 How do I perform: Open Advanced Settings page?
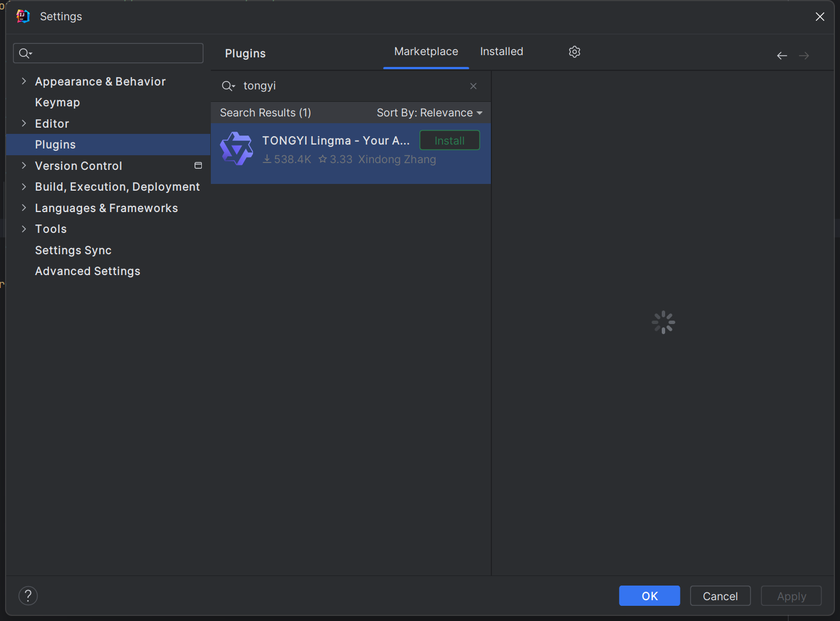88,271
